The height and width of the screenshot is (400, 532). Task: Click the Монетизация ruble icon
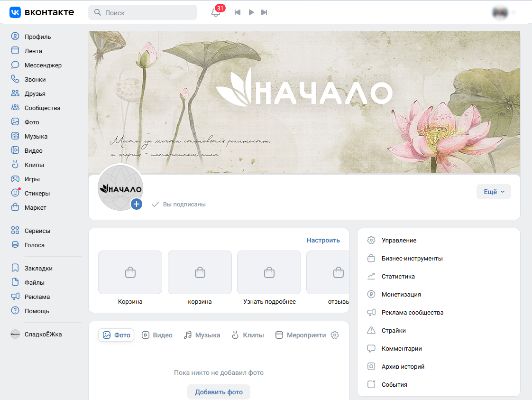point(371,294)
